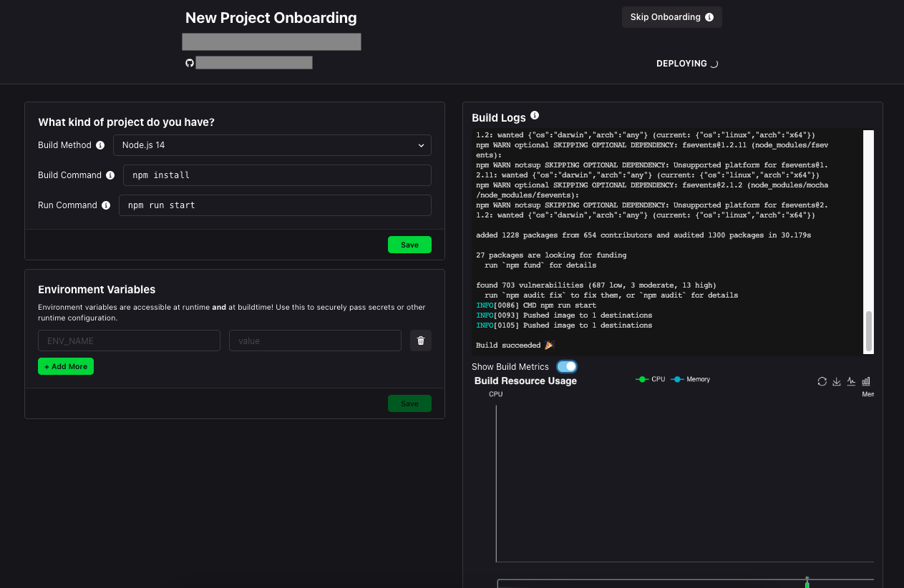The height and width of the screenshot is (588, 904).
Task: Save the project build settings
Action: point(409,245)
